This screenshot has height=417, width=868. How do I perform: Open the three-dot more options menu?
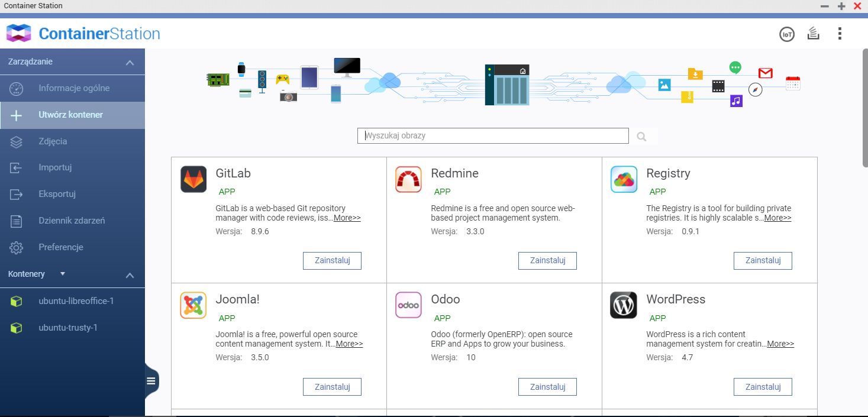[840, 34]
